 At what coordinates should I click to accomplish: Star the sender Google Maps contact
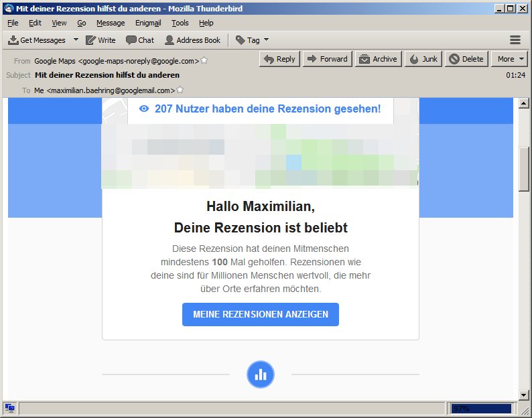[x=204, y=60]
